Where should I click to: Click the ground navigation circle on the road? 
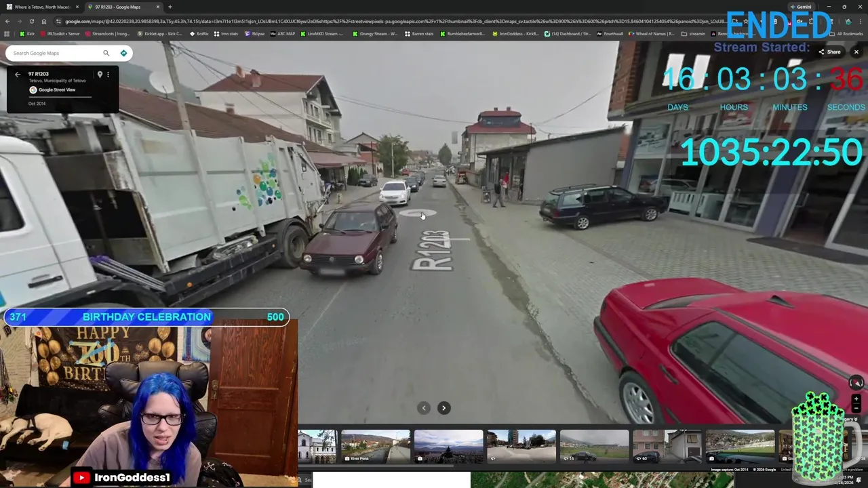[x=418, y=213]
